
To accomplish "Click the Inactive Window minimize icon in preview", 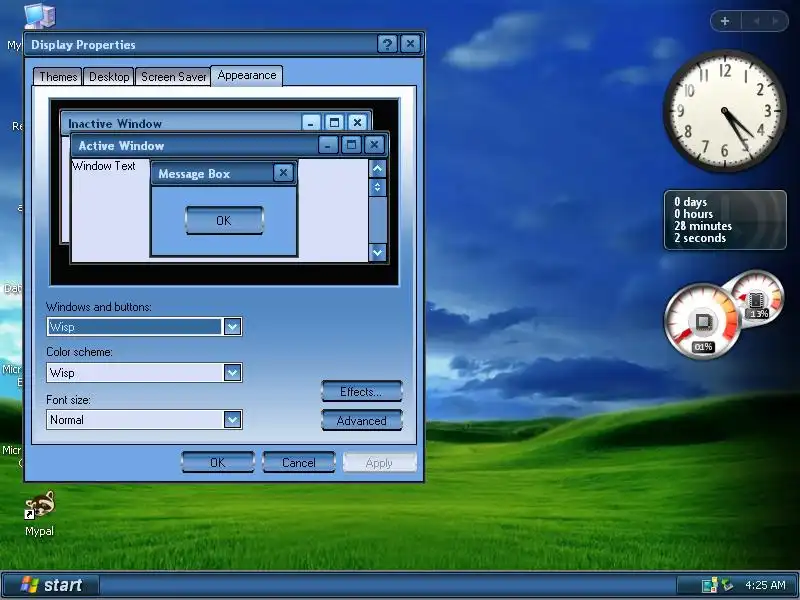I will tap(311, 123).
